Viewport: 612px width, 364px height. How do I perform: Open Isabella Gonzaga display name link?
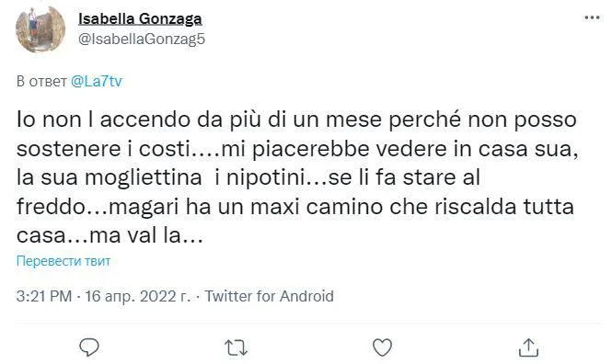(x=140, y=18)
